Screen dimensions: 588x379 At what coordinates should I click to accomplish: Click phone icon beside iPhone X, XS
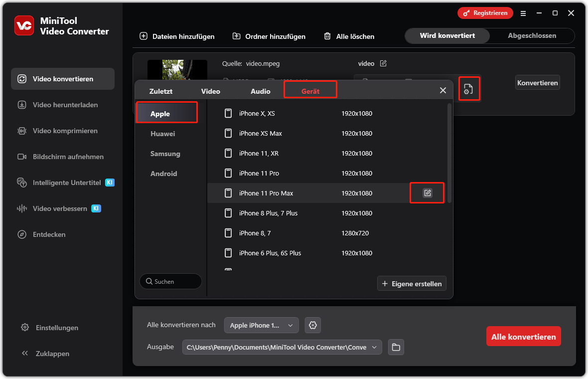point(228,113)
